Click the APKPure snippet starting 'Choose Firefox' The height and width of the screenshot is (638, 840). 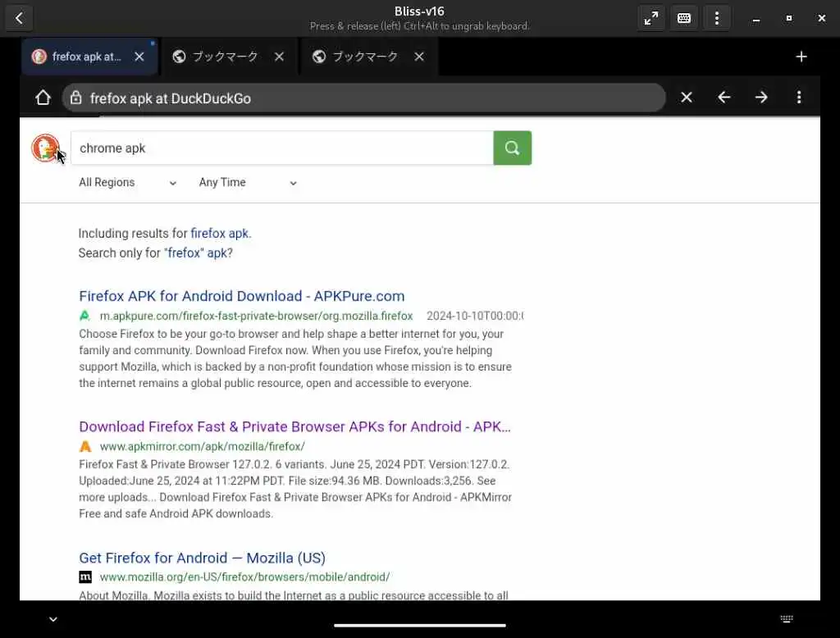coord(295,358)
